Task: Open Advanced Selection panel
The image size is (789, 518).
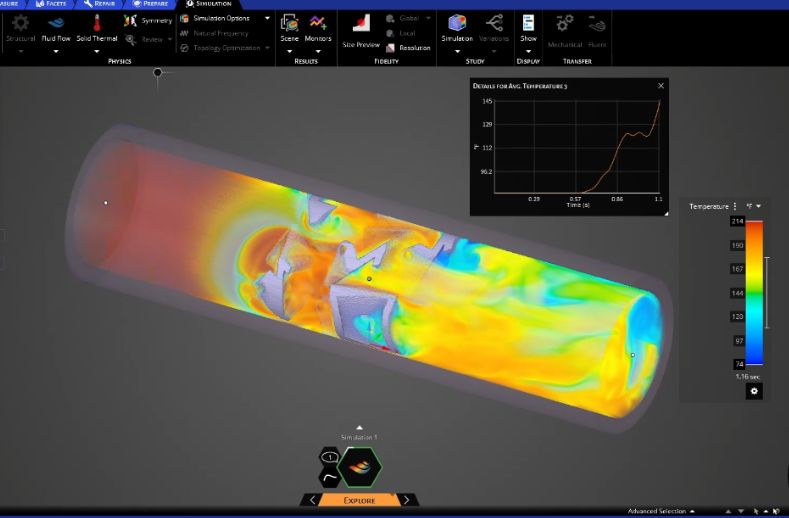Action: (x=661, y=511)
